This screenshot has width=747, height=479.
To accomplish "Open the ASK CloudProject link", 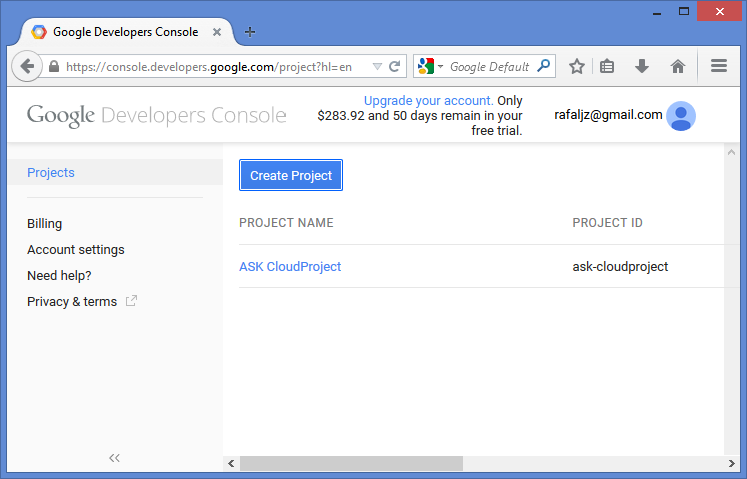I will (x=290, y=266).
